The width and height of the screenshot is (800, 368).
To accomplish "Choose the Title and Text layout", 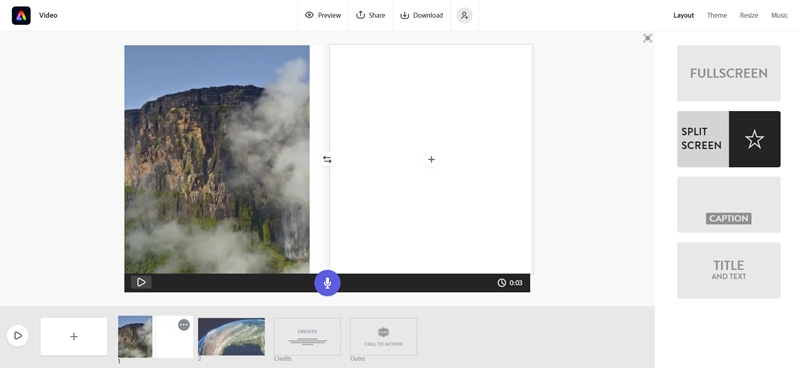I will pos(729,270).
